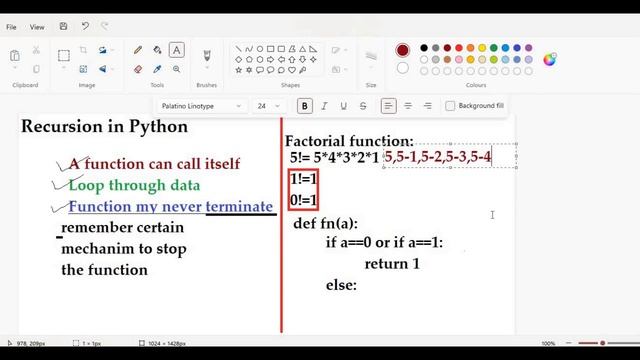
Task: Choose the black colour swatch
Action: (x=424, y=48)
